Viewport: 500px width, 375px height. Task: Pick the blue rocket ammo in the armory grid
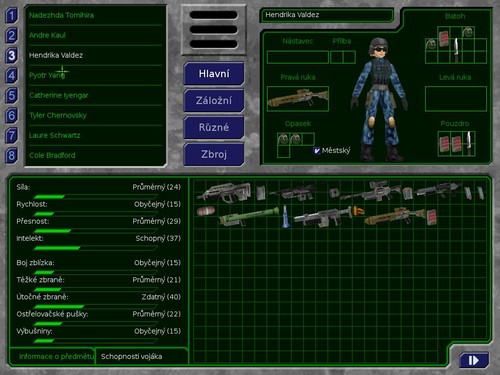[x=285, y=217]
